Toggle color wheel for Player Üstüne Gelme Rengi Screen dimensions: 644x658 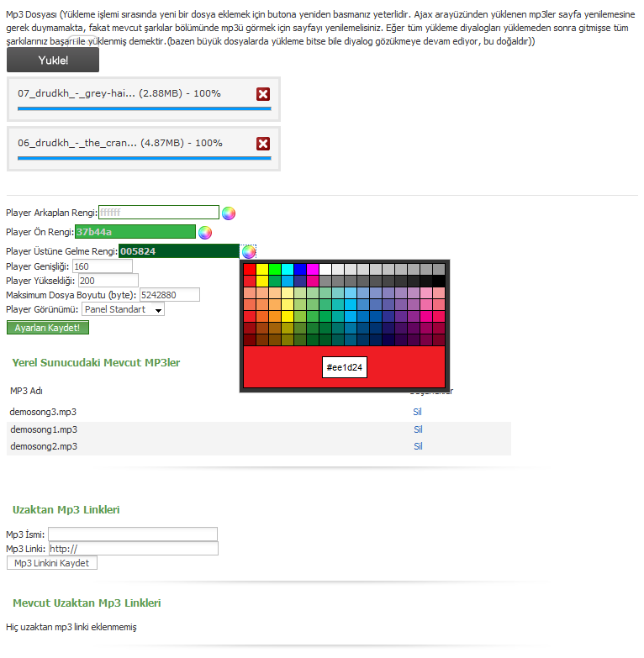point(249,252)
